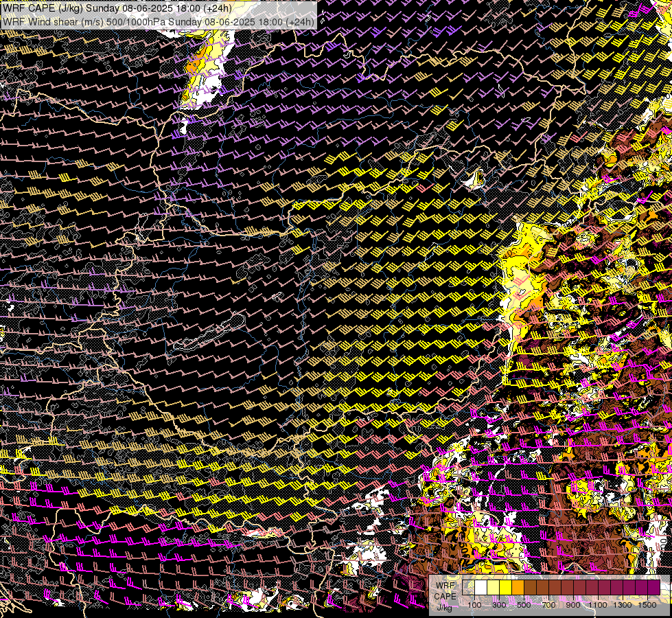The height and width of the screenshot is (618, 672).
Task: Select the white swatch in the CAPE legend
Action: (481, 587)
